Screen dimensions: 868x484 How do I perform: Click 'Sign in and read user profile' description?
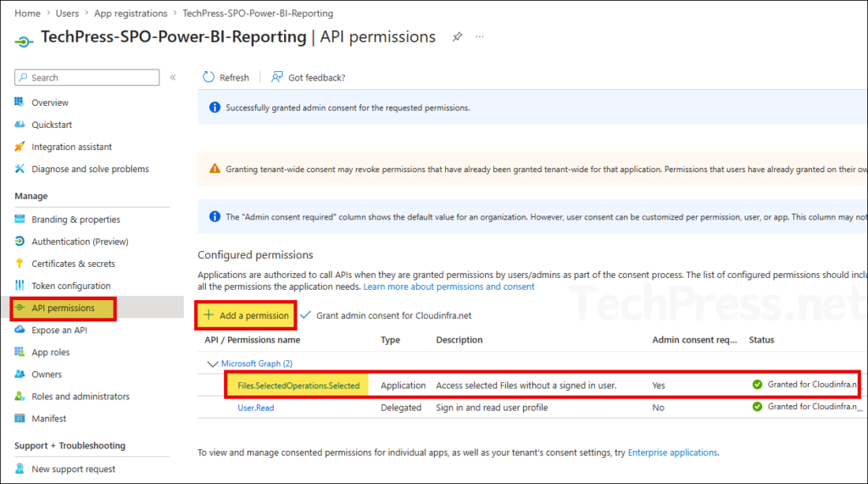pyautogui.click(x=492, y=408)
